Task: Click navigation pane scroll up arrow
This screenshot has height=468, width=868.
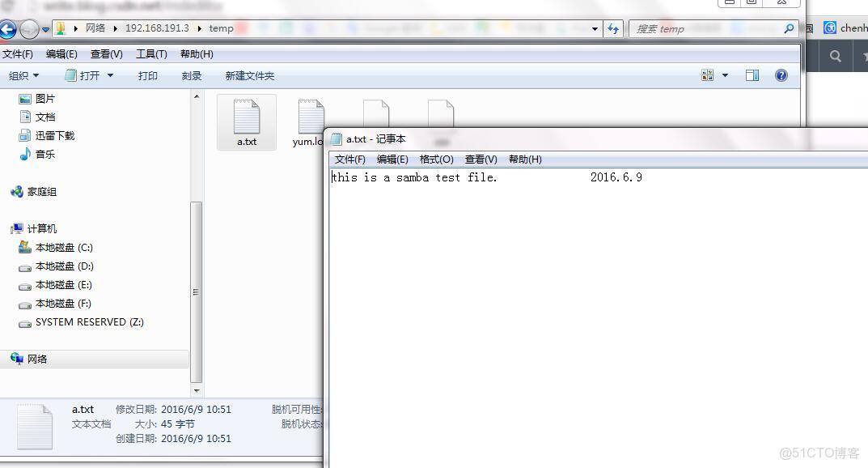Action: click(x=197, y=96)
